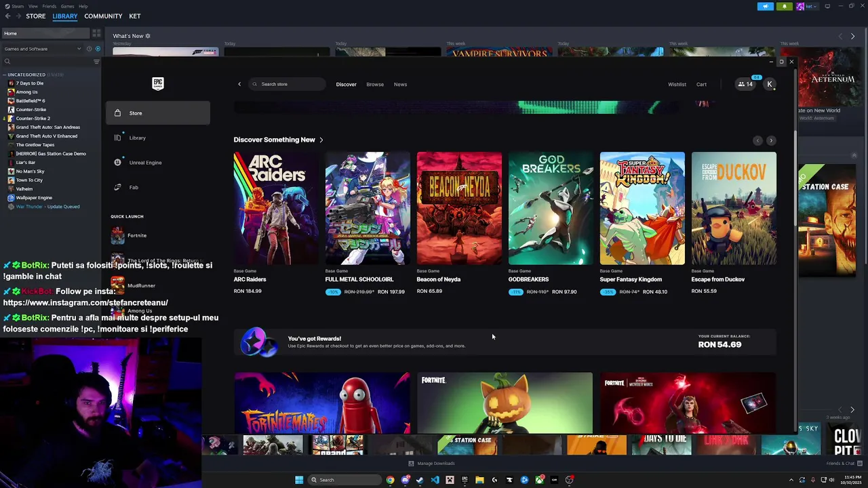The image size is (868, 488).
Task: Open Windows Start menu
Action: pos(299,480)
